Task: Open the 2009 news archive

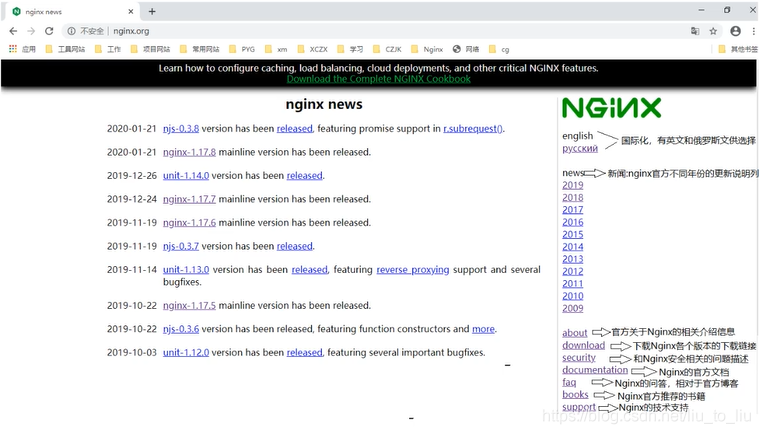Action: click(x=573, y=308)
